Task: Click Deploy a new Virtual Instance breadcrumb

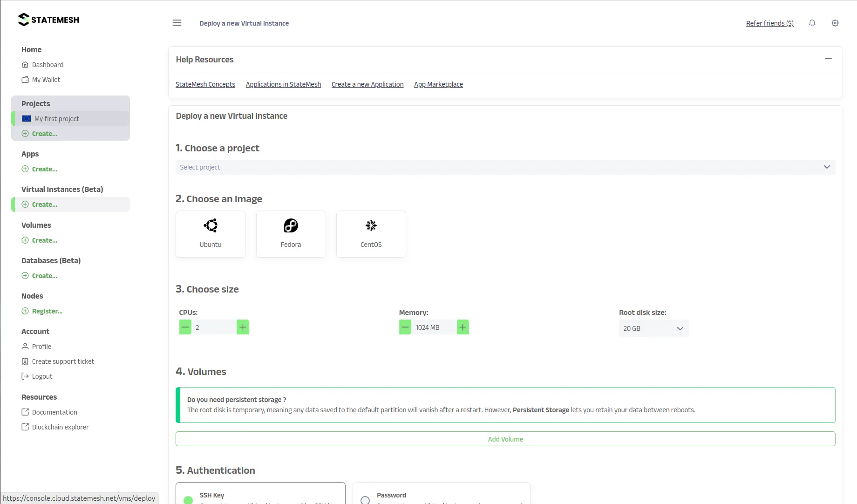Action: pyautogui.click(x=244, y=23)
